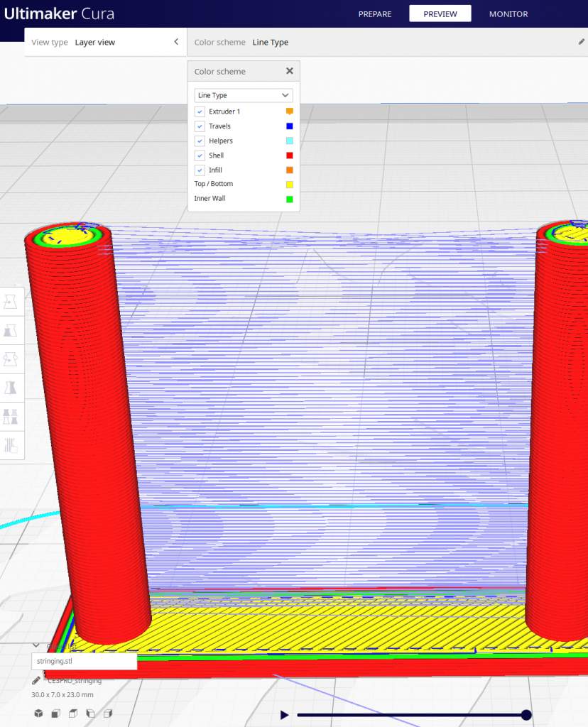Select the Scale tool in left toolbar
Image resolution: width=588 pixels, height=727 pixels.
tap(11, 330)
